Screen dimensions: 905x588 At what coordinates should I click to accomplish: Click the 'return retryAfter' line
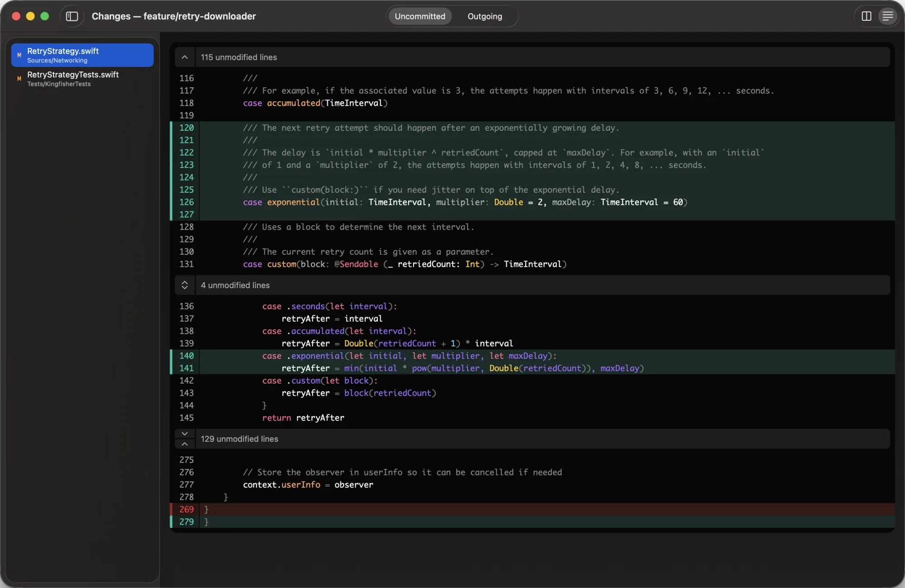(x=303, y=418)
